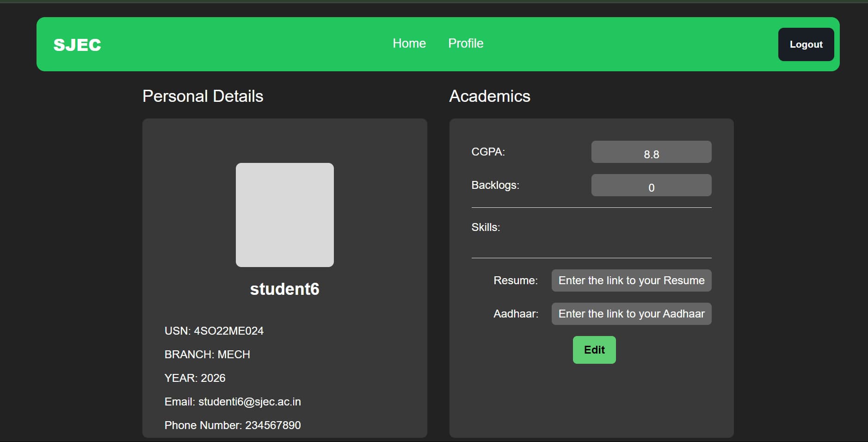Click the email studenti6@sjec.ac.in

click(x=250, y=402)
